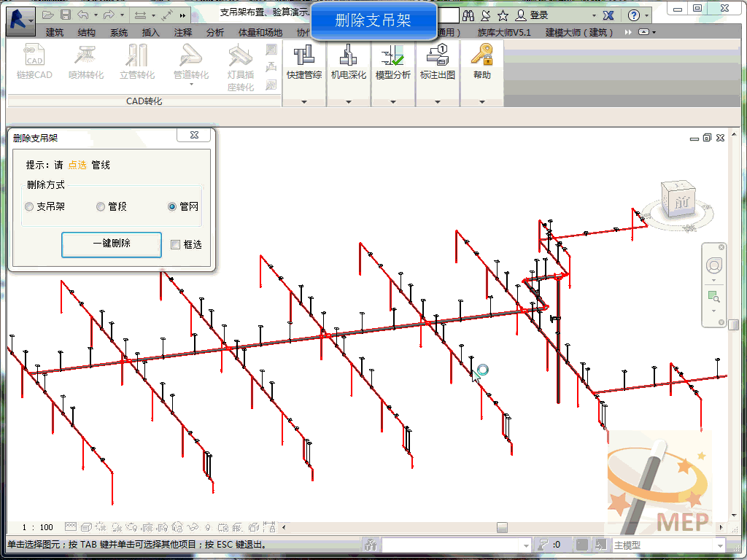Click the binoculars search icon
Viewport: 747px width, 560px height.
click(x=468, y=16)
